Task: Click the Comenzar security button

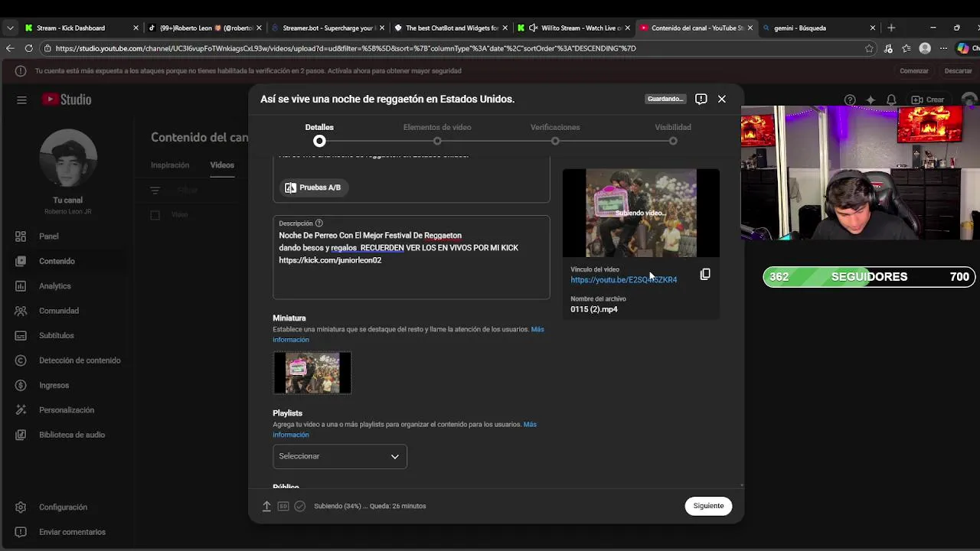Action: pos(913,71)
